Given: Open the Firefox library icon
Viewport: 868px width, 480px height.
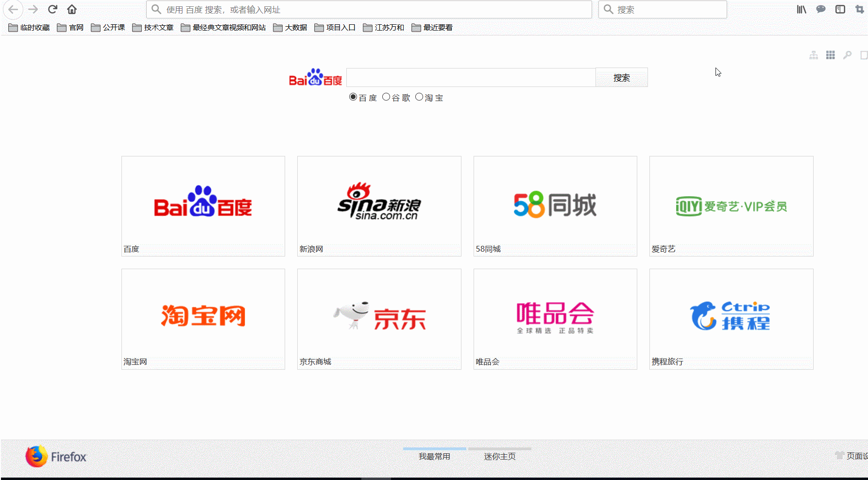Looking at the screenshot, I should (801, 9).
